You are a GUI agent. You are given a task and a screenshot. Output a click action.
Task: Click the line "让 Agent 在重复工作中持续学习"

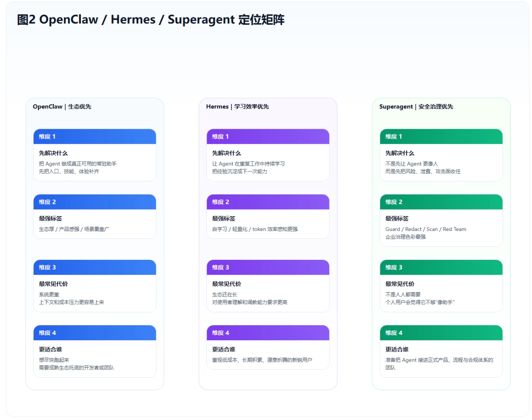[248, 164]
